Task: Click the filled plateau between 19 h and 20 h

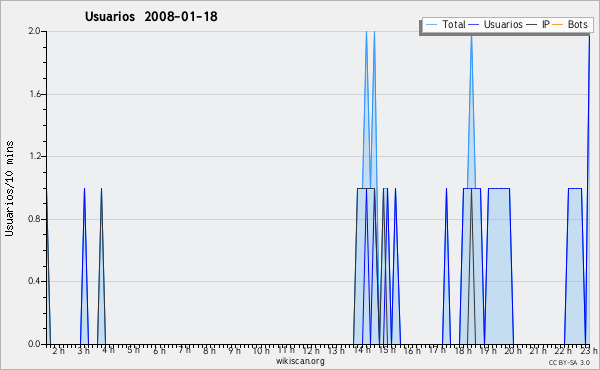Action: pyautogui.click(x=499, y=266)
